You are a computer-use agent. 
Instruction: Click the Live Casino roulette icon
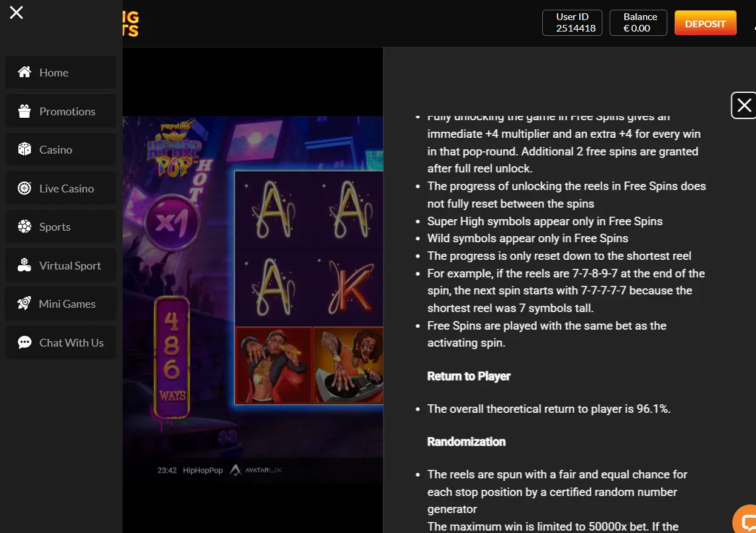pyautogui.click(x=24, y=188)
